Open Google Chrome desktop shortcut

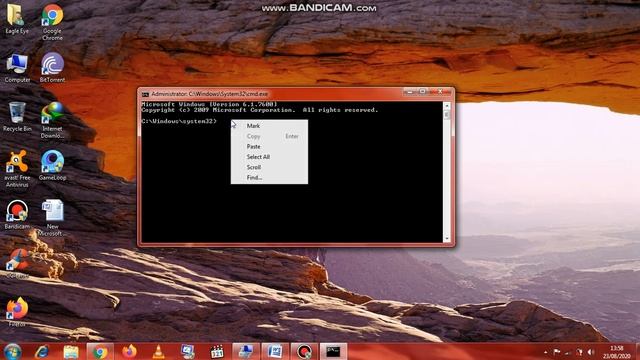[52, 22]
